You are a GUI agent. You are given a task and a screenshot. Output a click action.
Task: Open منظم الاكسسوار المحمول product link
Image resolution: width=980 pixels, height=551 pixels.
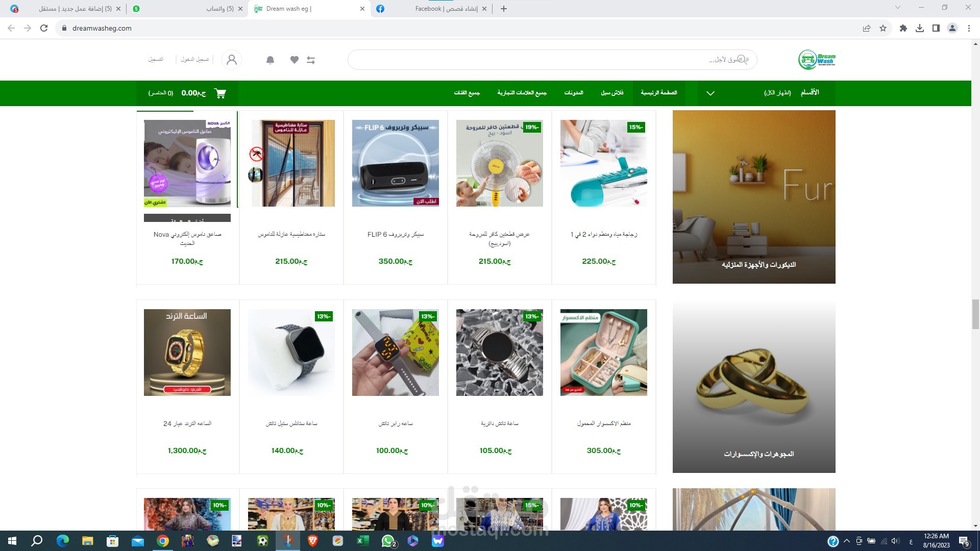604,423
